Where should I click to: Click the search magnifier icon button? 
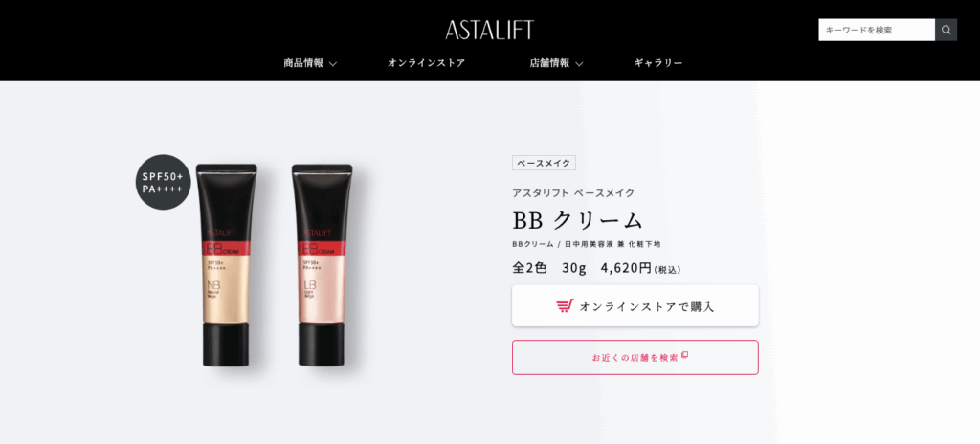point(946,30)
